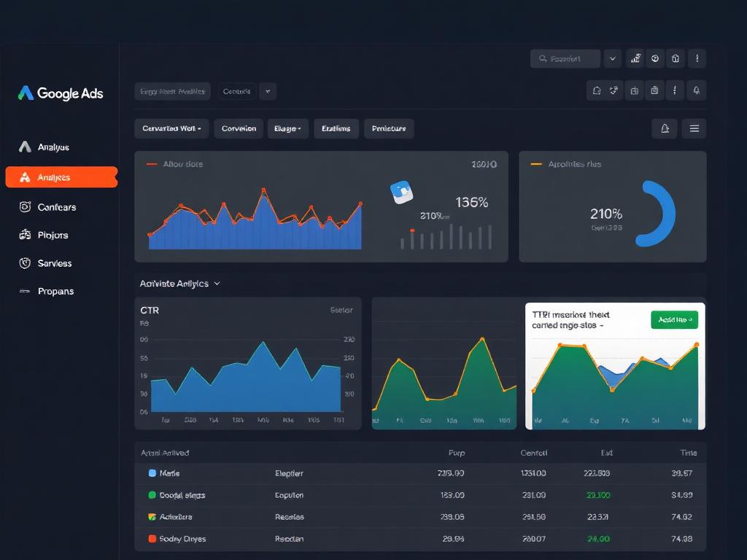747x560 pixels.
Task: Click the clock icon in top toolbar
Action: [x=655, y=58]
